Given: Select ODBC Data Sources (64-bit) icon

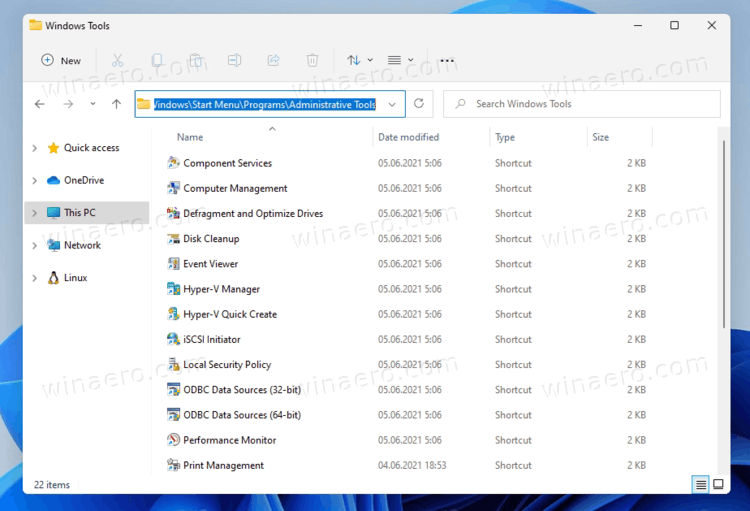Looking at the screenshot, I should pyautogui.click(x=173, y=415).
